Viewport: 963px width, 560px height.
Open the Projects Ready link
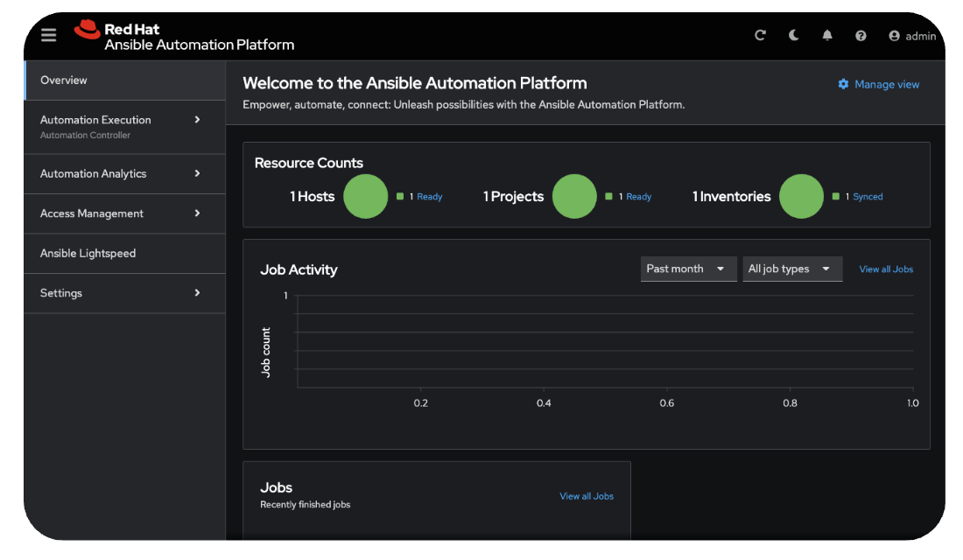click(x=639, y=197)
